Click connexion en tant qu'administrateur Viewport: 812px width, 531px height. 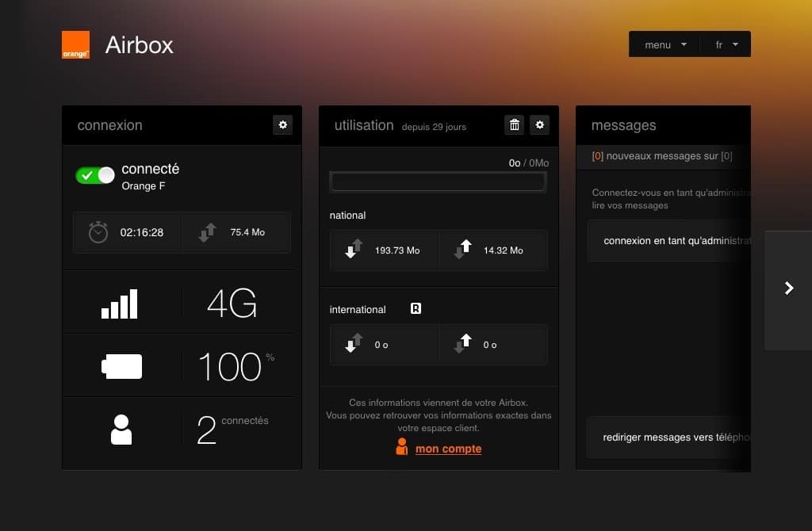click(x=673, y=240)
